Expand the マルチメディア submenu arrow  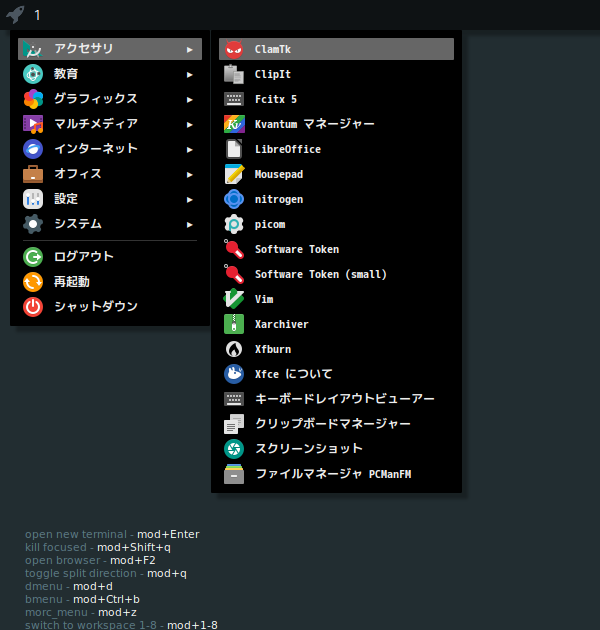pos(189,125)
